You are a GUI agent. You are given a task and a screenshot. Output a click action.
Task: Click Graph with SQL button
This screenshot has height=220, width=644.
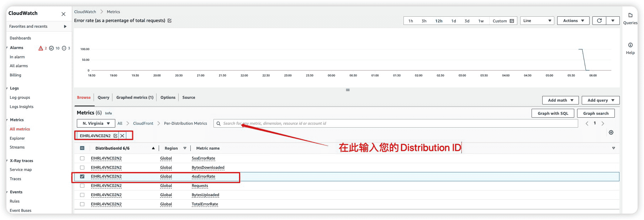pyautogui.click(x=553, y=113)
